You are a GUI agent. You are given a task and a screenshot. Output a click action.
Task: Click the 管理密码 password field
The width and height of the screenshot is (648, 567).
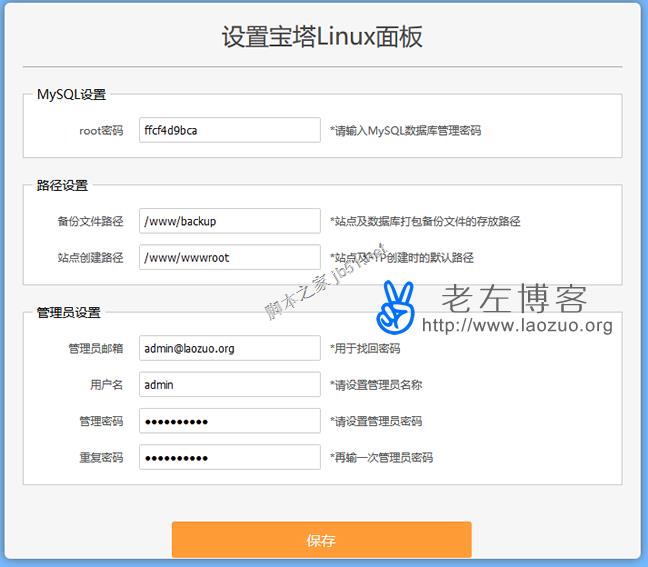tap(230, 421)
